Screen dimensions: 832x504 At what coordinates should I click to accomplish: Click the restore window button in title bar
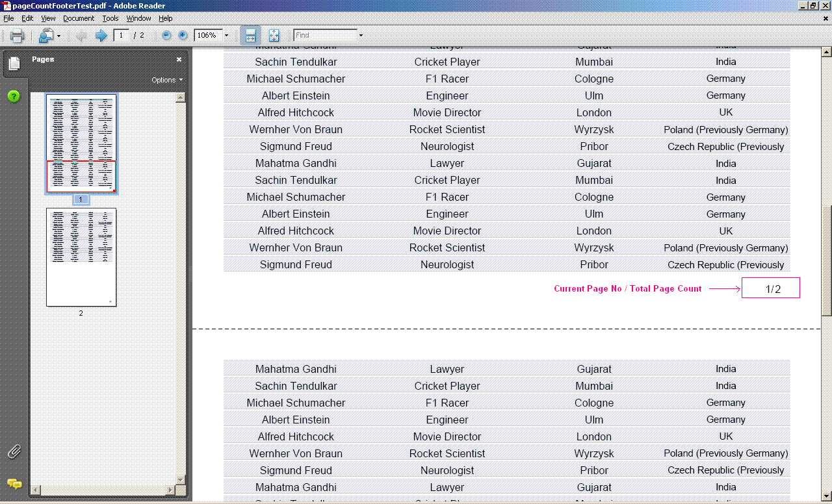[x=814, y=6]
